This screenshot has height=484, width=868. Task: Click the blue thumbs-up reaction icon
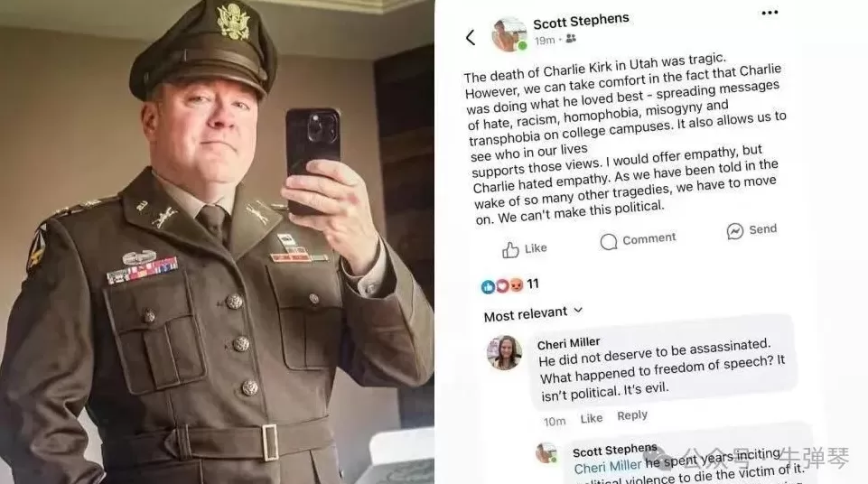pos(488,286)
